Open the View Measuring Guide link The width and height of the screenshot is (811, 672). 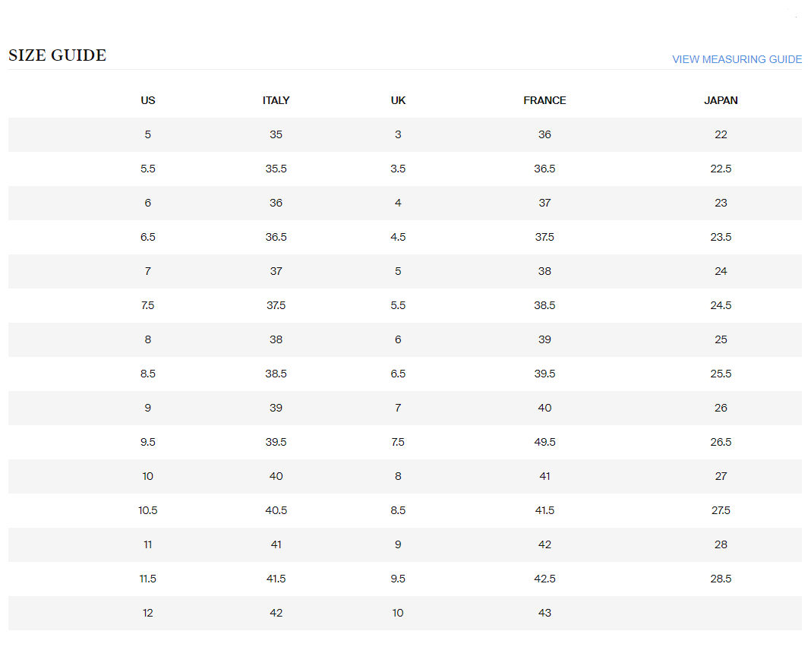(x=737, y=59)
